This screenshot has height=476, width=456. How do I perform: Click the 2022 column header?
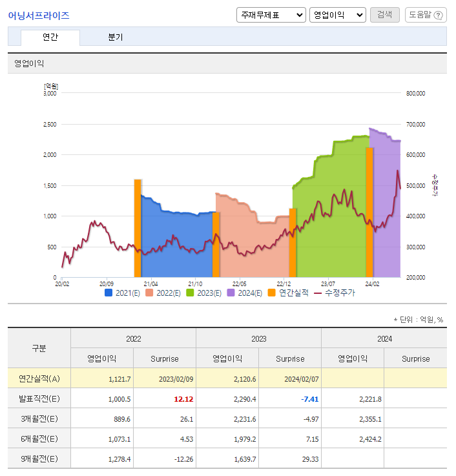point(133,338)
